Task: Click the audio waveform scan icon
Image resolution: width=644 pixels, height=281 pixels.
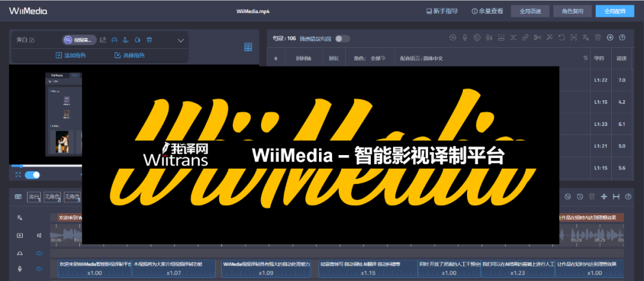Action: click(574, 38)
